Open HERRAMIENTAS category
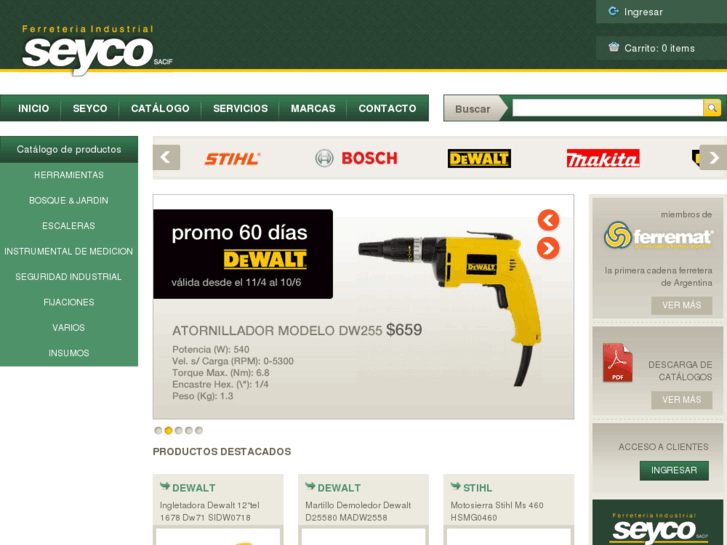The height and width of the screenshot is (545, 727). coord(69,175)
